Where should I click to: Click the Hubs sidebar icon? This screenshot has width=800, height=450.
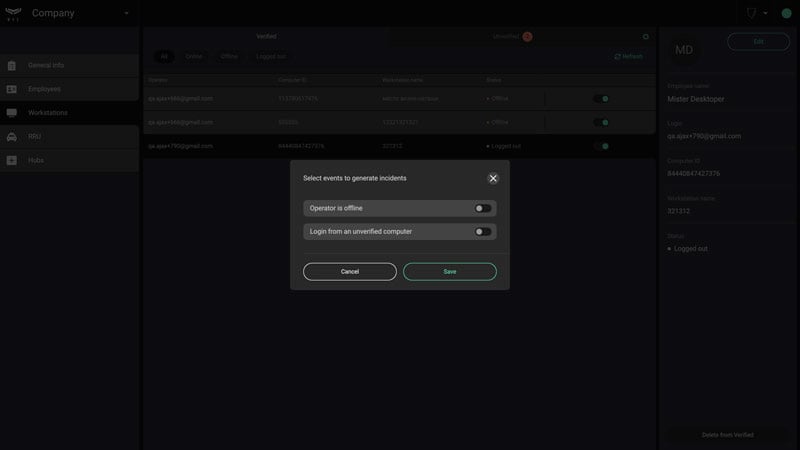(x=11, y=160)
